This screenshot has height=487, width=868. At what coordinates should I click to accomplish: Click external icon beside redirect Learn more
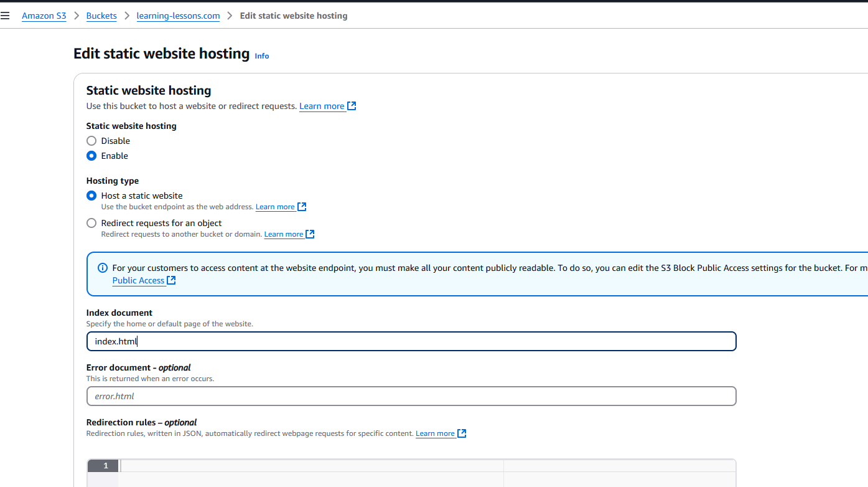(310, 234)
